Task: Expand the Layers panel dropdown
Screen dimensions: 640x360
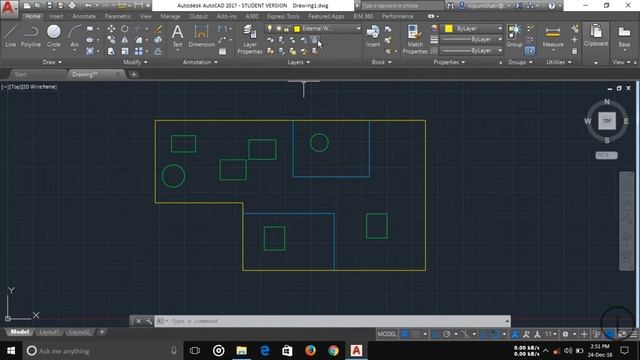Action: pos(299,62)
